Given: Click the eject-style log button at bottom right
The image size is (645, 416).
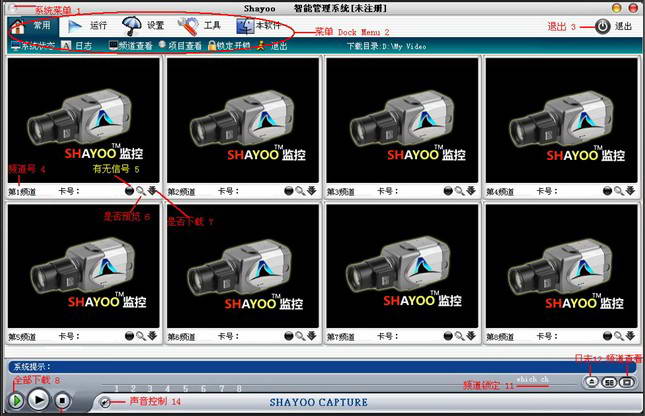Looking at the screenshot, I should [x=592, y=382].
